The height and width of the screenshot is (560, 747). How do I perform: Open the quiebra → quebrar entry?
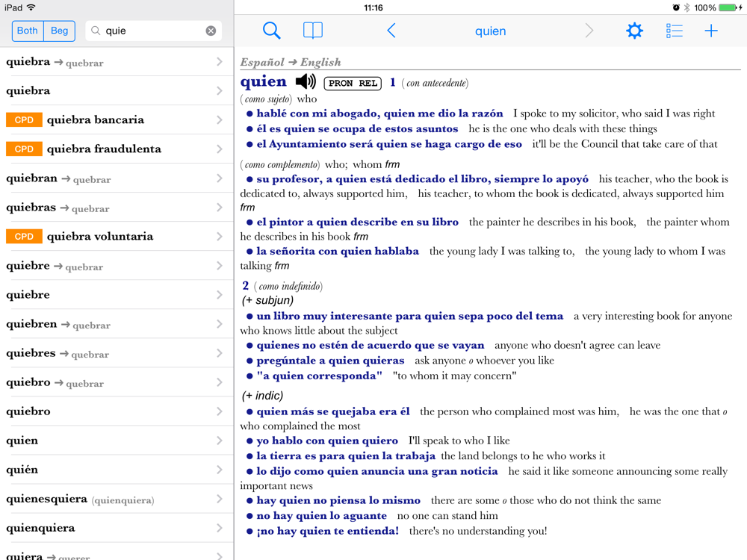point(117,62)
